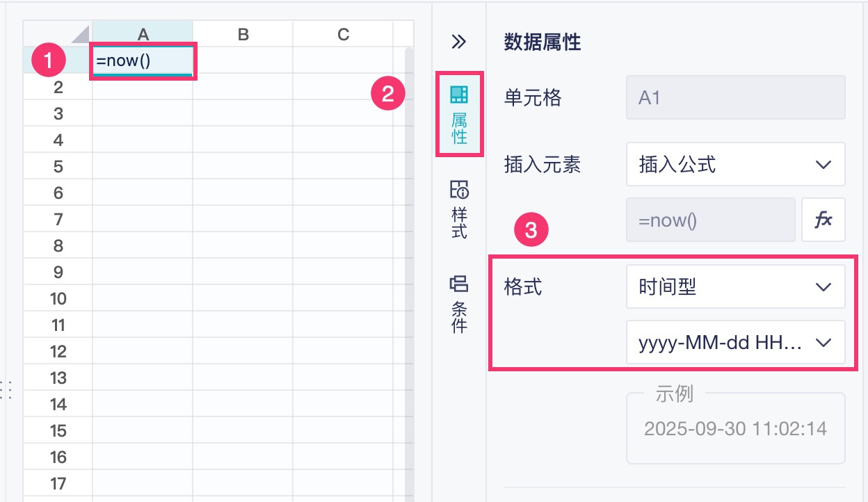Select row header 8
The width and height of the screenshot is (868, 502).
point(58,245)
